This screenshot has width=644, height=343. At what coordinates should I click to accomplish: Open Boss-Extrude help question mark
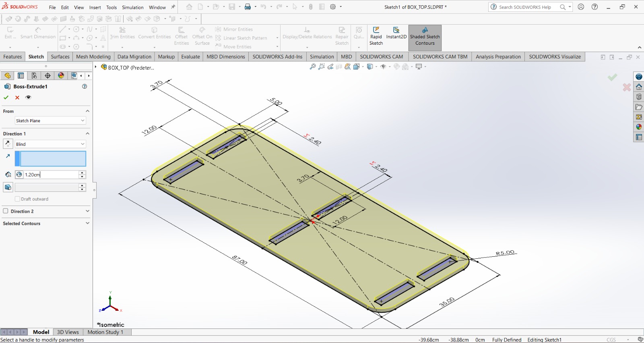pos(85,86)
